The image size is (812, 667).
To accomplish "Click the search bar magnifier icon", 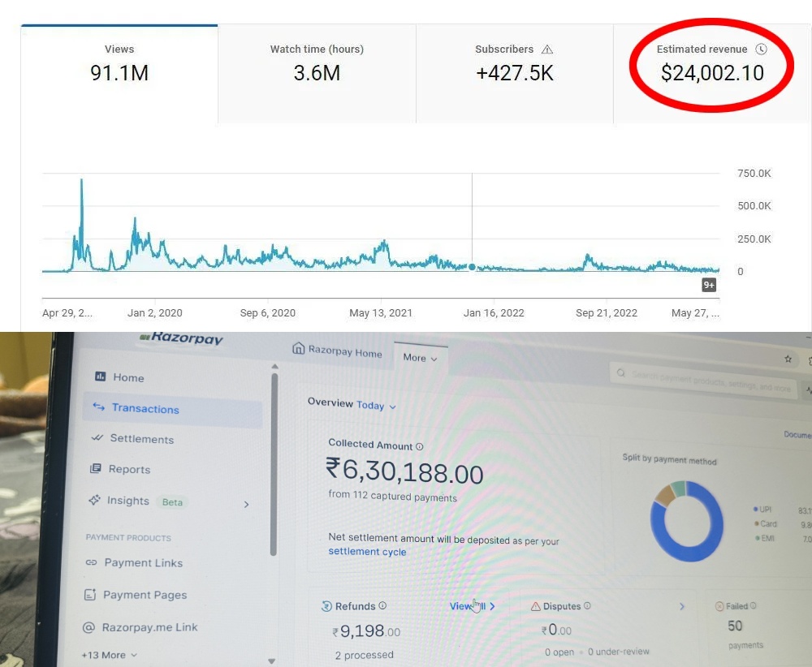I will pos(621,373).
